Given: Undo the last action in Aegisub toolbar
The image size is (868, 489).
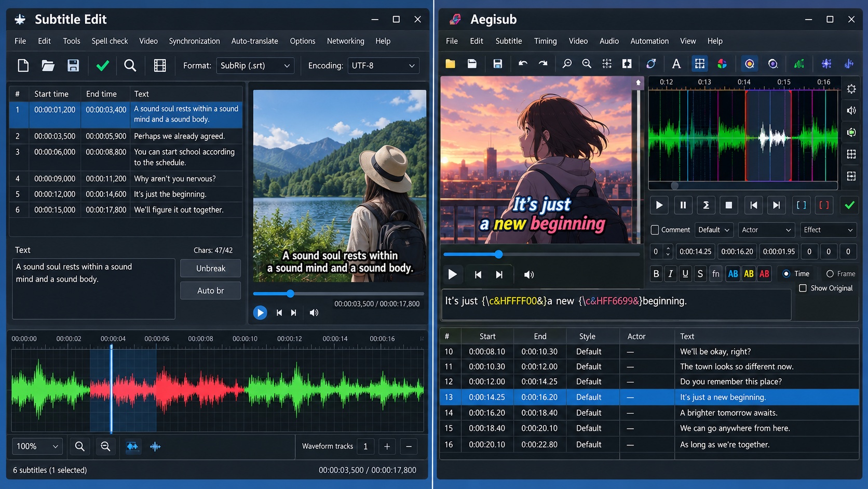Looking at the screenshot, I should click(523, 63).
